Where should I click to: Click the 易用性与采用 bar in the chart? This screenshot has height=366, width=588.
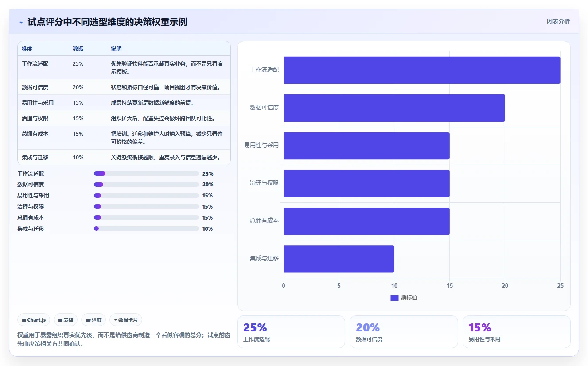(x=366, y=146)
